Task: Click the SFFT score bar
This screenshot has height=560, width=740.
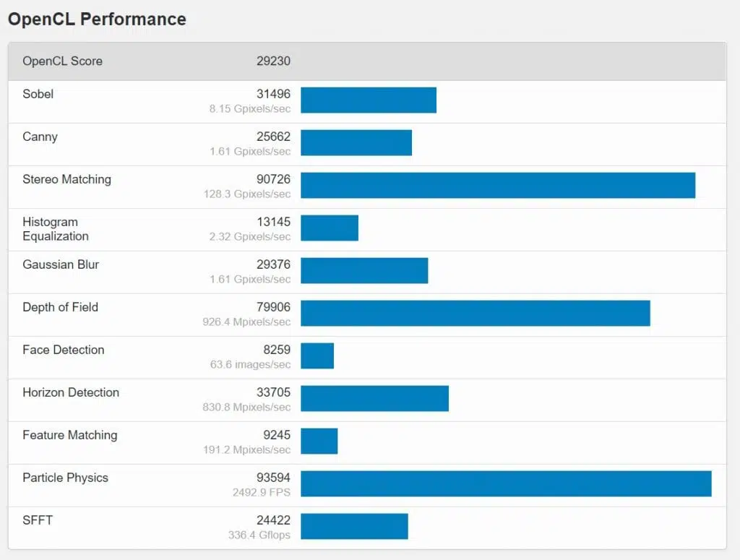Action: [354, 527]
